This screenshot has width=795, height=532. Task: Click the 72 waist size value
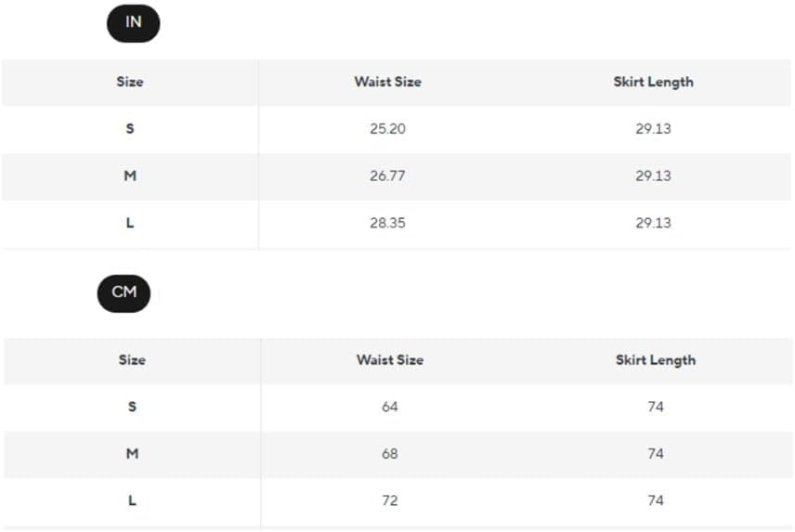point(389,500)
